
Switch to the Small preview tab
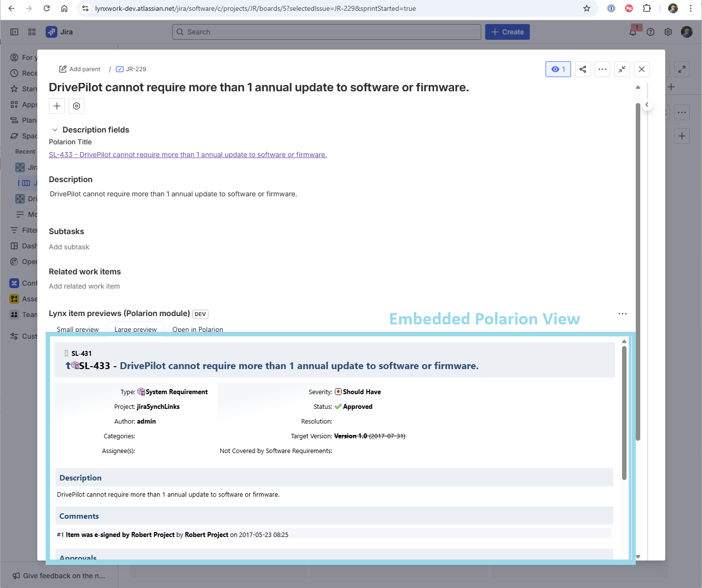(78, 329)
